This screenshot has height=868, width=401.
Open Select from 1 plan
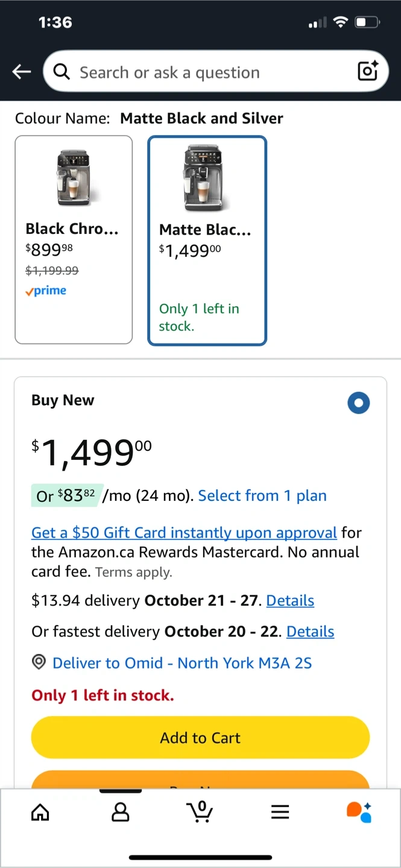pos(262,495)
